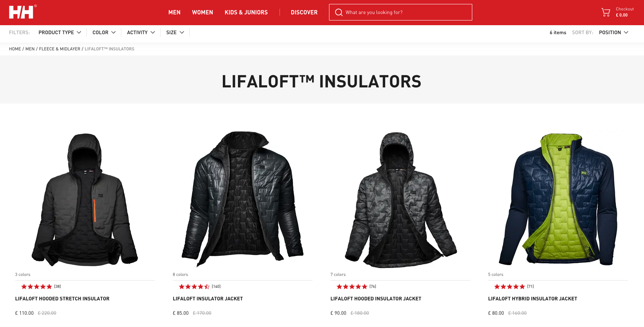This screenshot has width=644, height=327.
Task: Expand the Color filter dropdown
Action: [104, 32]
